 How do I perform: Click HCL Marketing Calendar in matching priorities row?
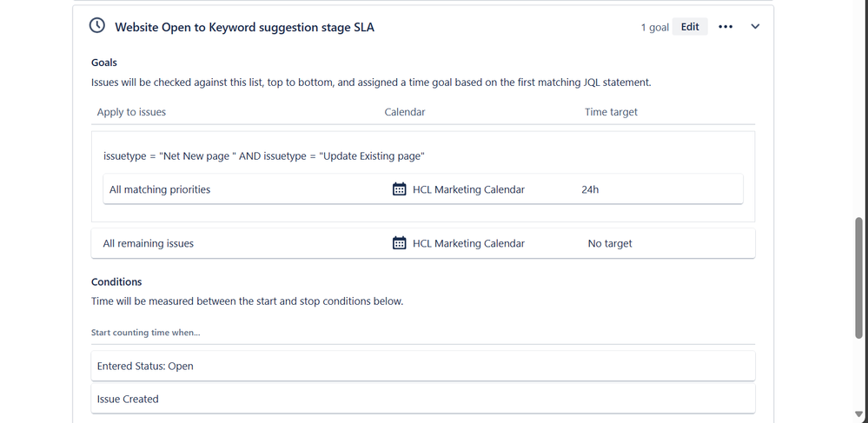click(468, 189)
